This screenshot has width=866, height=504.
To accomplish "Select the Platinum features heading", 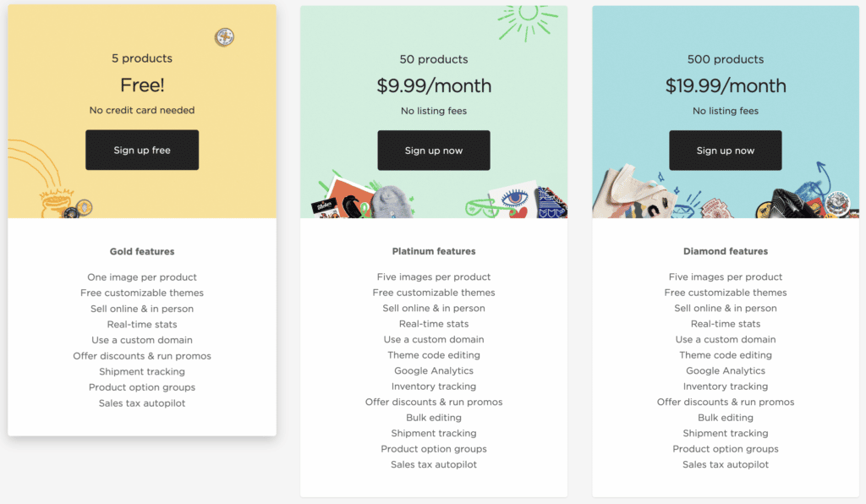I will pyautogui.click(x=434, y=251).
